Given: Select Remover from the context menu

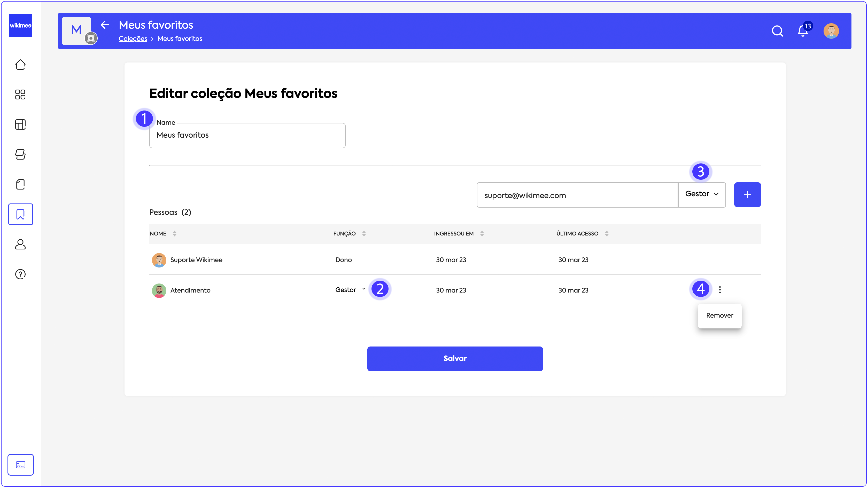Looking at the screenshot, I should click(719, 316).
